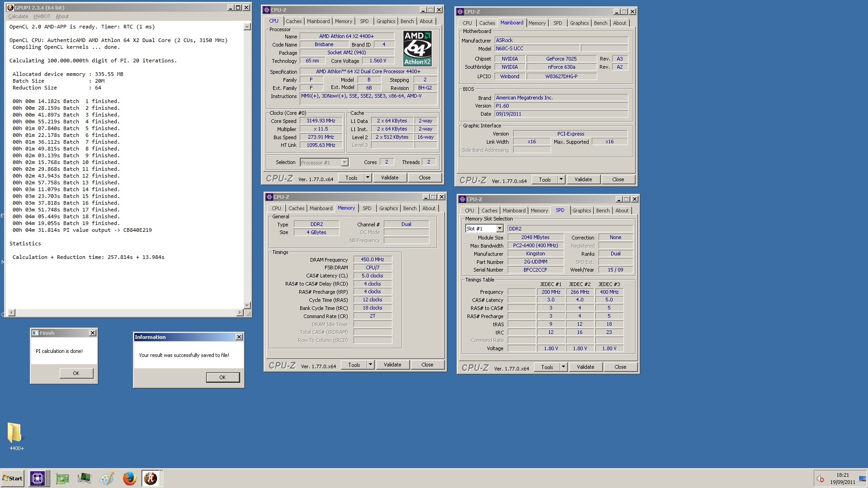
Task: Open the Calculate menu in GPUPI
Action: pyautogui.click(x=18, y=16)
